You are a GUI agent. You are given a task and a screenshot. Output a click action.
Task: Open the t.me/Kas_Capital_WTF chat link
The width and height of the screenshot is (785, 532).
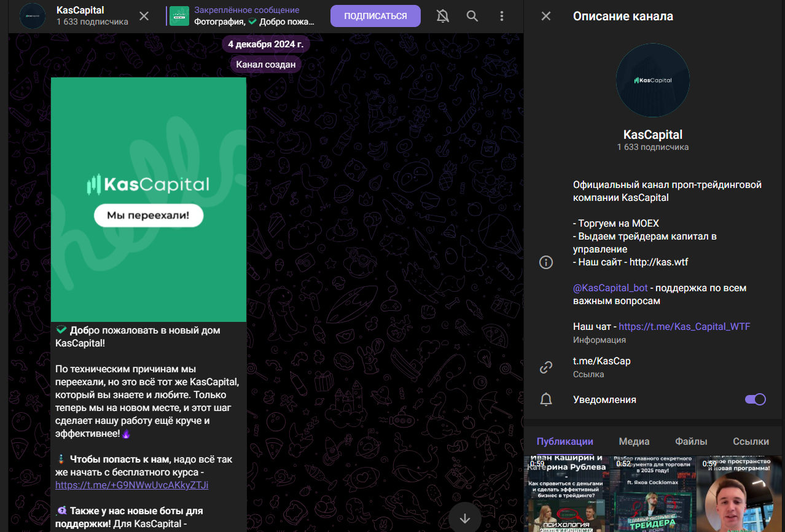point(684,327)
